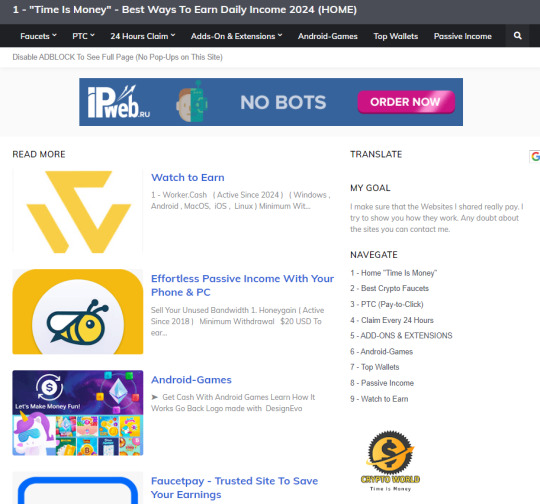Click the Google Translate G icon
The height and width of the screenshot is (504, 540).
(535, 156)
